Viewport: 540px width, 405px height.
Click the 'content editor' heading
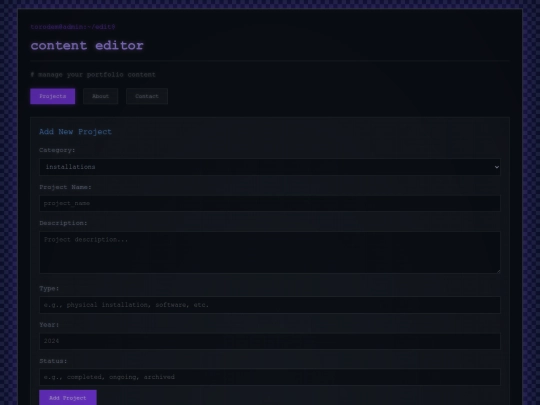[87, 45]
